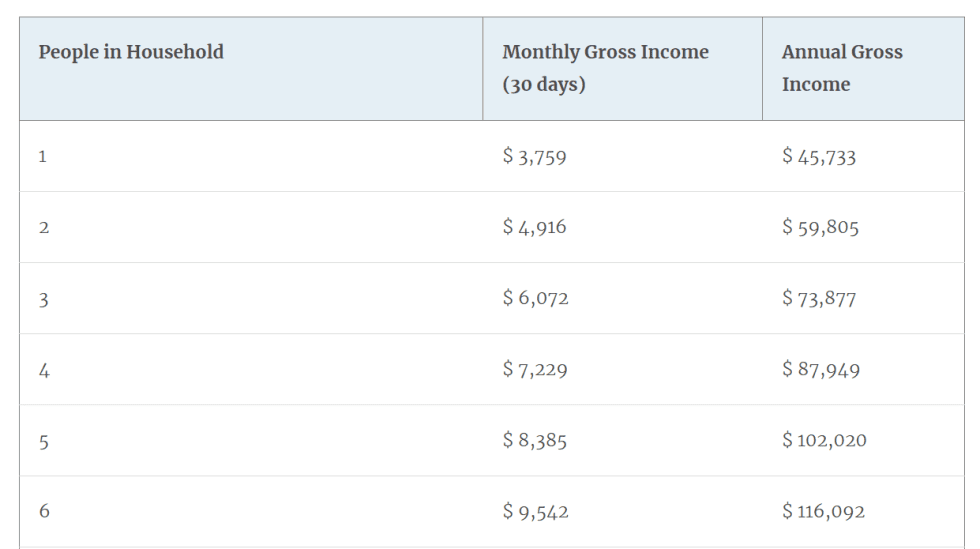Click the $ 45,733 annual income cell
The image size is (980, 549).
click(x=819, y=156)
